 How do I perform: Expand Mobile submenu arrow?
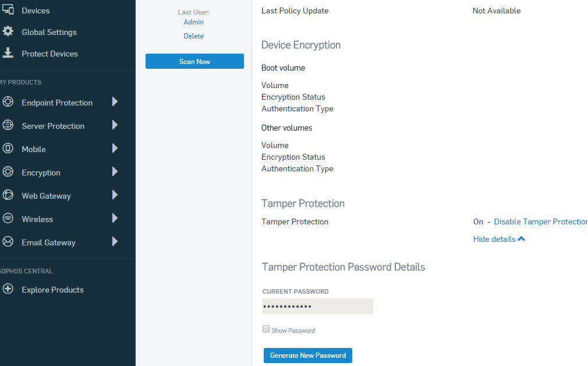pos(115,148)
